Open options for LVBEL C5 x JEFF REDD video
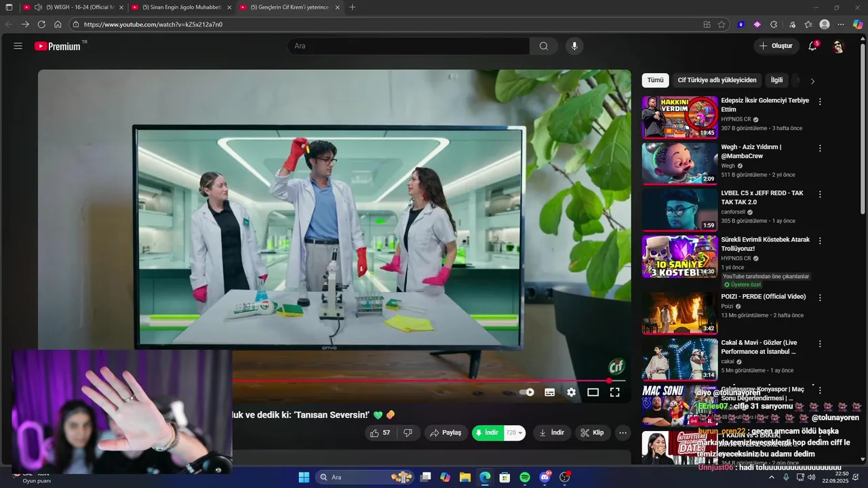Viewport: 868px width, 488px height. point(820,194)
